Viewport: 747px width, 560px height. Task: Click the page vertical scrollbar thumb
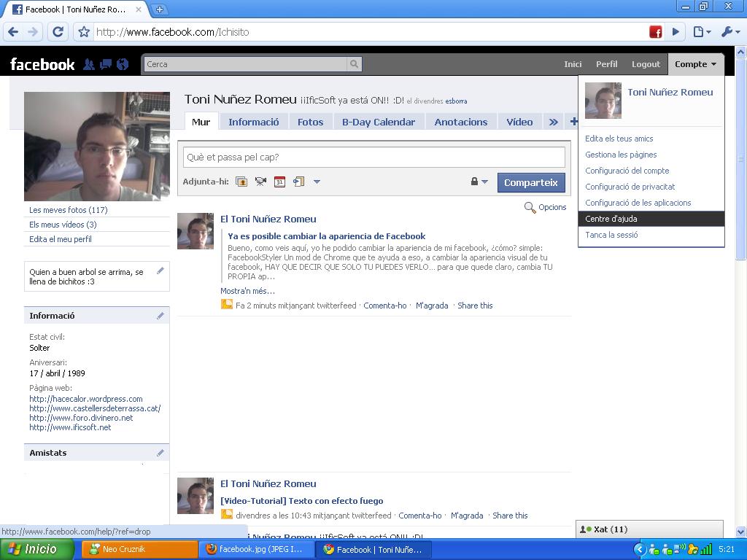tap(741, 159)
